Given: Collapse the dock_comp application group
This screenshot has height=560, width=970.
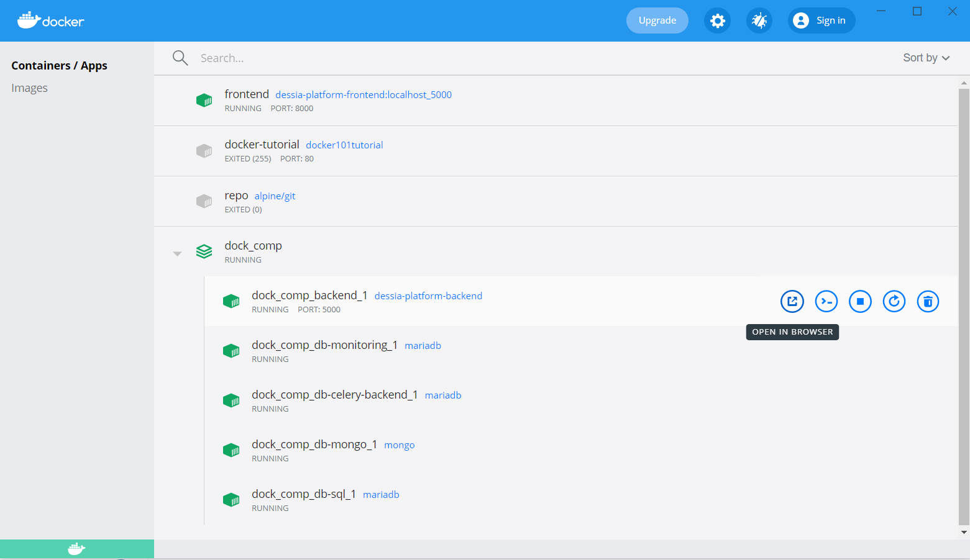Looking at the screenshot, I should pyautogui.click(x=177, y=253).
